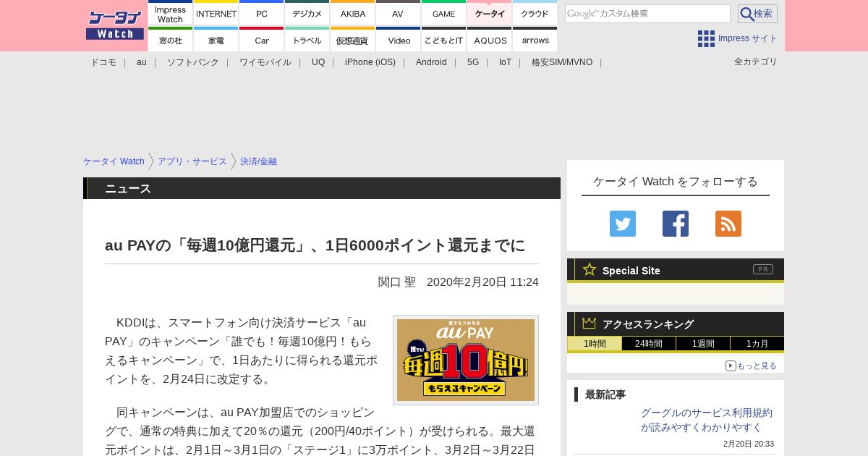Click the PR badge in Special Site

pos(763,269)
